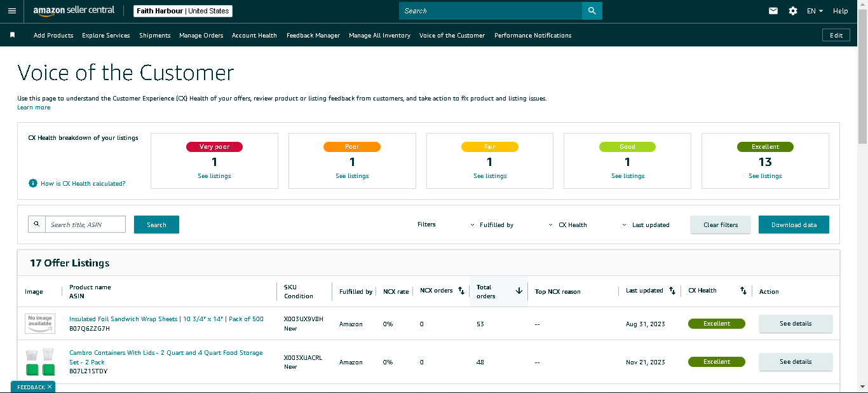Click the No image available thumbnail

(41, 323)
